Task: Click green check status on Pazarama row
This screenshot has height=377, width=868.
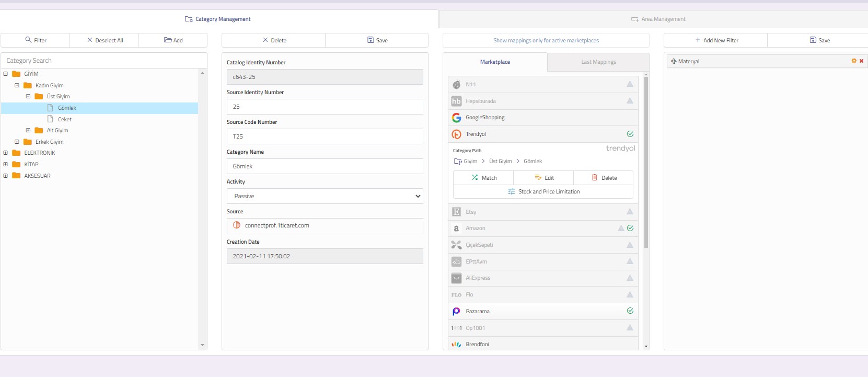Action: tap(630, 311)
